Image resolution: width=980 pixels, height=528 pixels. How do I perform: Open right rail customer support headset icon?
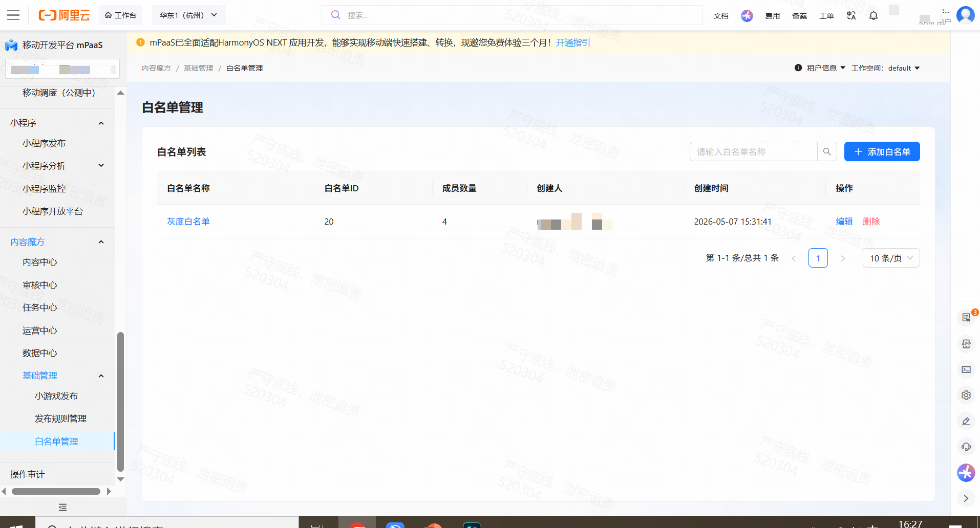click(966, 447)
